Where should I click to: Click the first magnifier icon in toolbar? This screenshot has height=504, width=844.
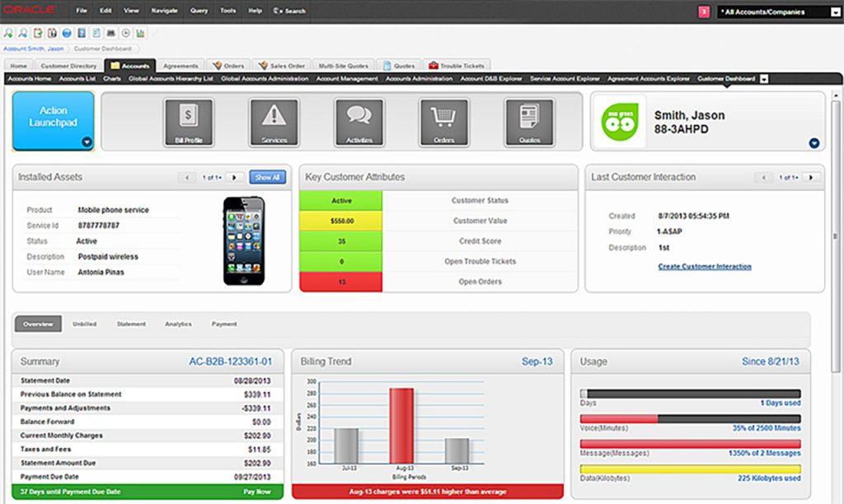tap(8, 33)
